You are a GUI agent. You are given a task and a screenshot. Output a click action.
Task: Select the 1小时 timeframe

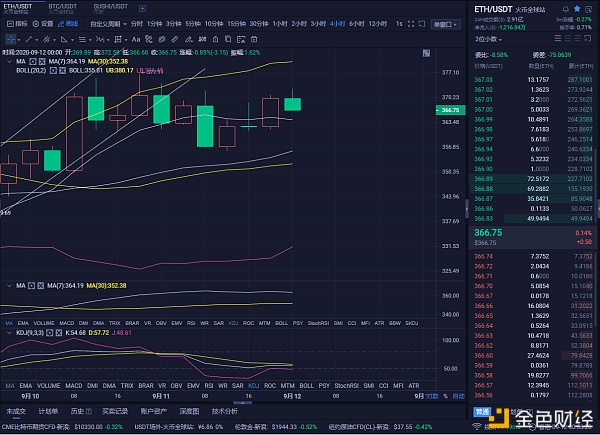tap(280, 24)
